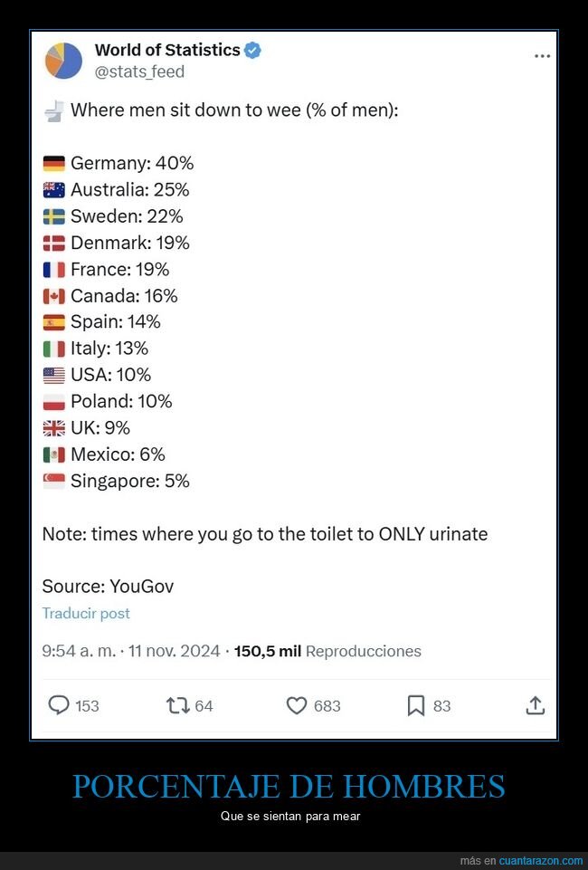Click the share upload icon
Screen dimensions: 588x870
[535, 705]
